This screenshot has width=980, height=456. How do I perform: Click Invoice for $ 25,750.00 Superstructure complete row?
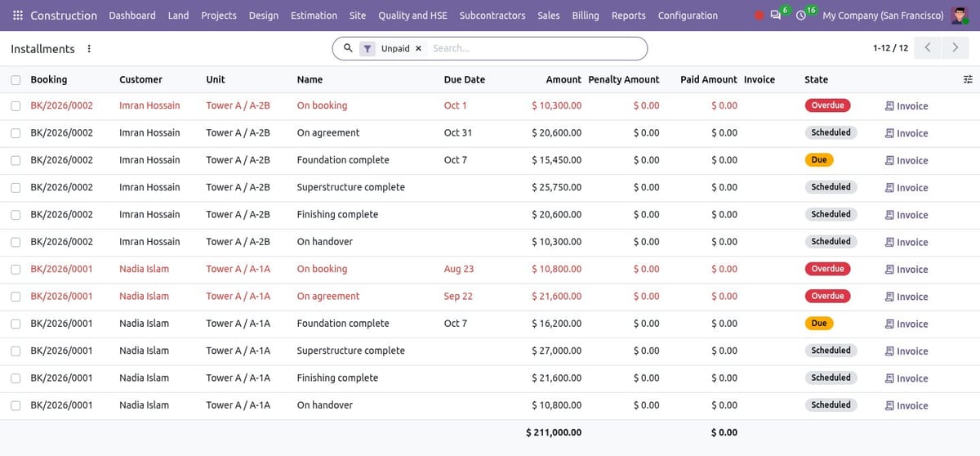point(906,188)
